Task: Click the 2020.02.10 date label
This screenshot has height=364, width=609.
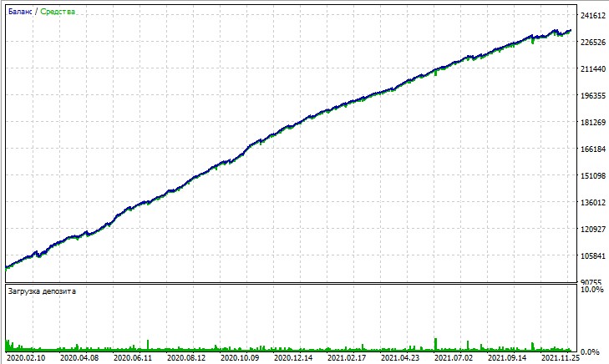Action: tap(26, 358)
